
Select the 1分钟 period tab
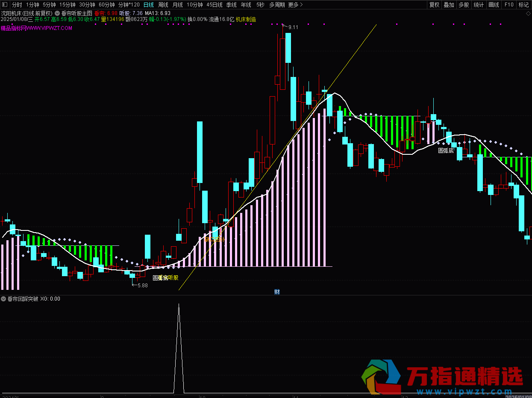[32, 5]
